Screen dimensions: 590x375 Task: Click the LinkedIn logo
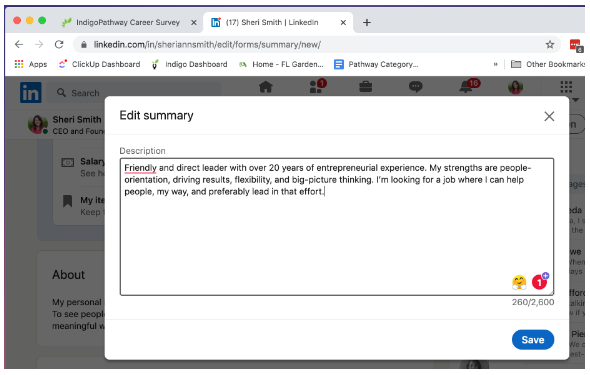(x=30, y=93)
